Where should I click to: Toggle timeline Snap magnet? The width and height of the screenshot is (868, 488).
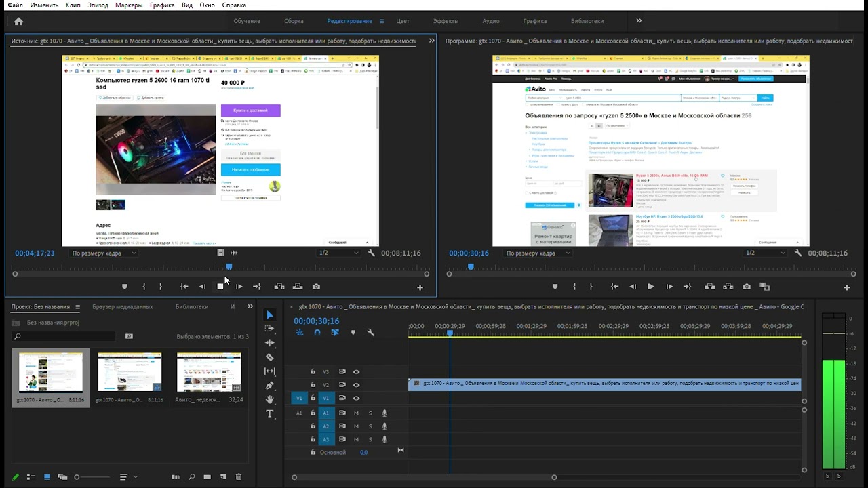pos(317,333)
